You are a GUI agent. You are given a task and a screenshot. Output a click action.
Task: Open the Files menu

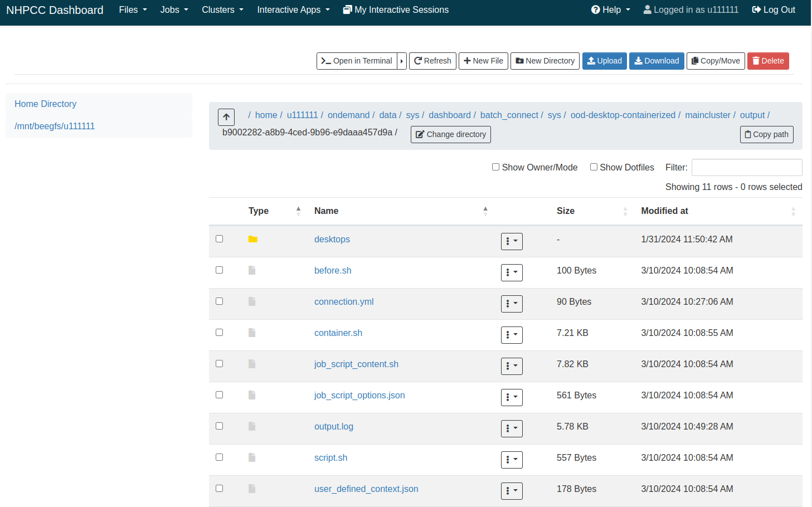tap(133, 10)
